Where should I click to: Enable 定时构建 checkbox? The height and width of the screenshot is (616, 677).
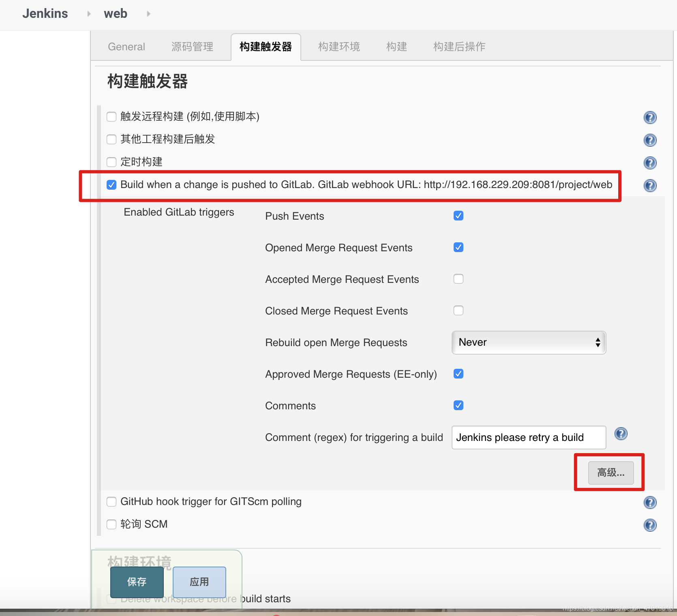(x=111, y=162)
